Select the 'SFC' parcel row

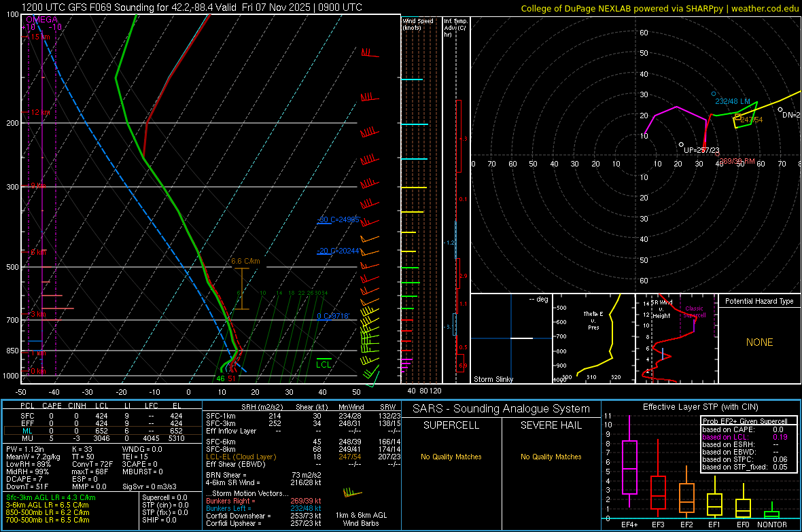tap(103, 416)
